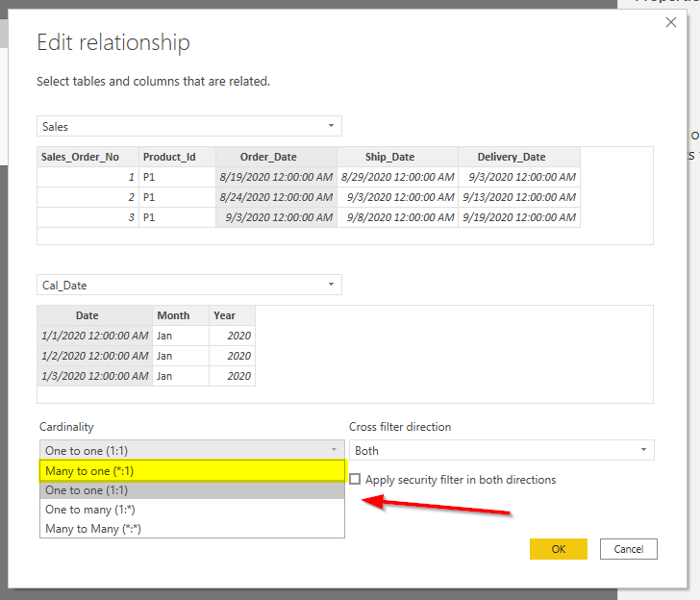Select the Delivery_Date column header
The width and height of the screenshot is (700, 600).
[x=519, y=157]
